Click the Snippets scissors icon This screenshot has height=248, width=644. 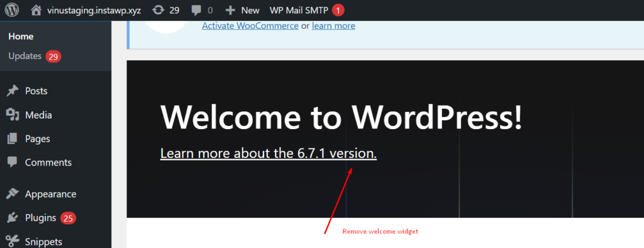[x=13, y=242]
